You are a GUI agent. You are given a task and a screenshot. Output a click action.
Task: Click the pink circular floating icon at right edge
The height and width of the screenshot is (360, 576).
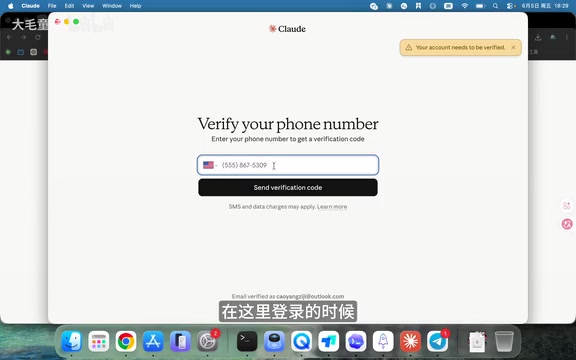click(567, 224)
